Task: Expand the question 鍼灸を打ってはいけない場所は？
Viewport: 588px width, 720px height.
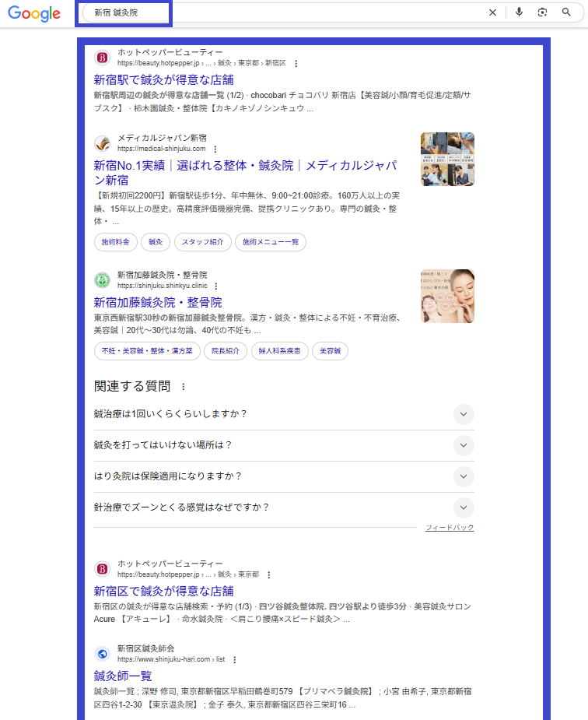Action: 284,445
